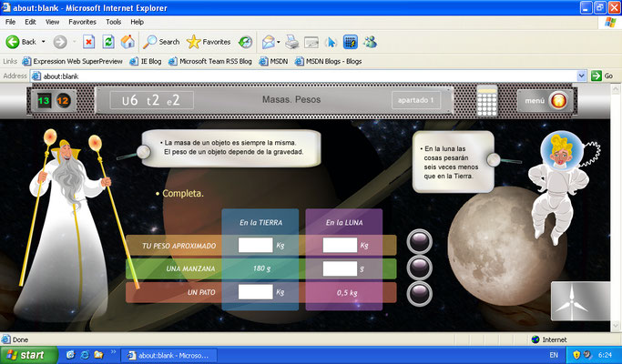The height and width of the screenshot is (364, 622).
Task: Open Internet Explorer quick launch icon
Action: click(x=85, y=355)
